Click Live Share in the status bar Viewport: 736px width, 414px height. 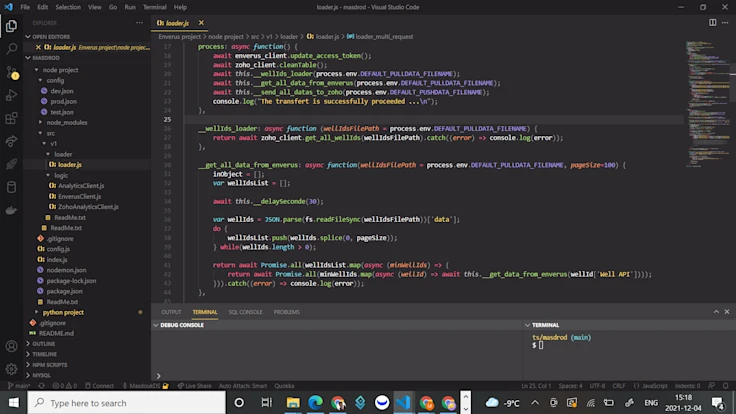[194, 386]
